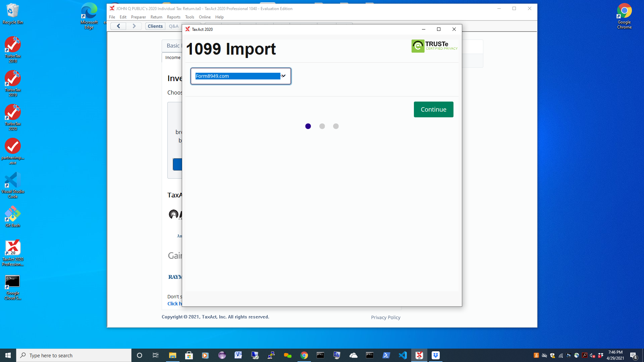The image size is (644, 362).
Task: Open the Reports menu
Action: (x=174, y=17)
